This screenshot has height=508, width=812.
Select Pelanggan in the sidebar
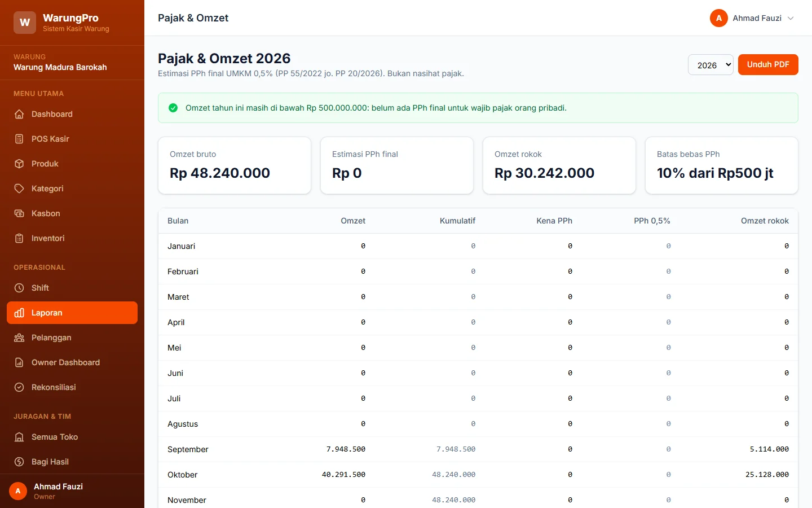72,338
